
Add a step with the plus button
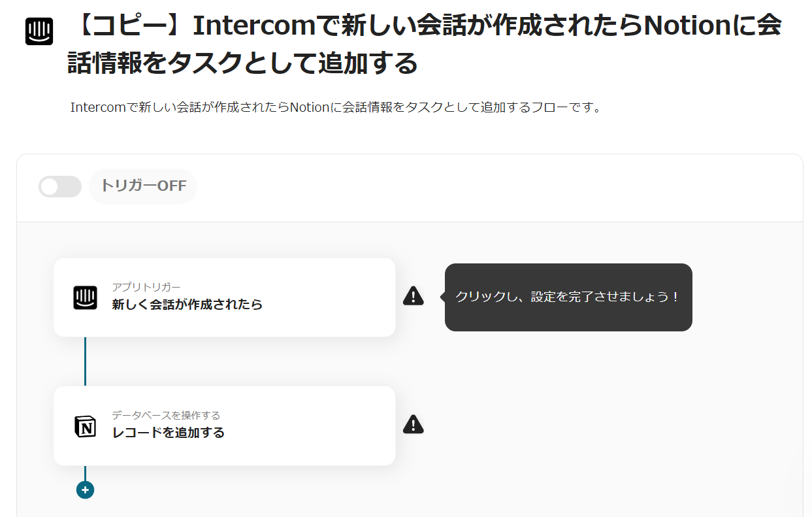pos(85,490)
